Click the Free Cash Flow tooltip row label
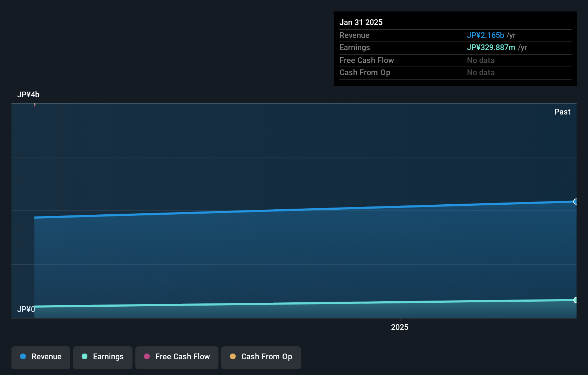588x375 pixels. click(367, 60)
